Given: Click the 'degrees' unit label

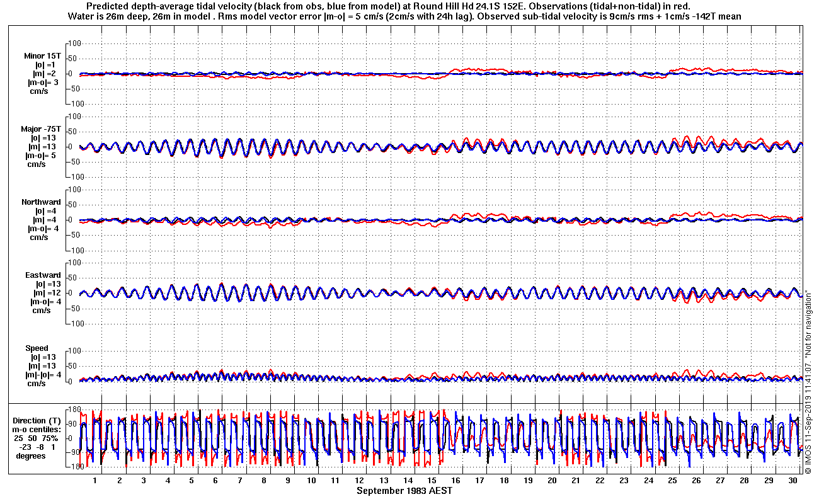Looking at the screenshot, I should pyautogui.click(x=31, y=456).
